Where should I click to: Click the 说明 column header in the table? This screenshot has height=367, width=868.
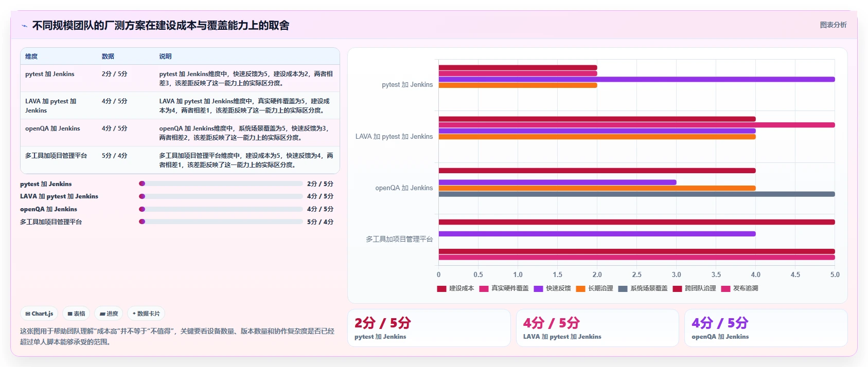(x=165, y=57)
